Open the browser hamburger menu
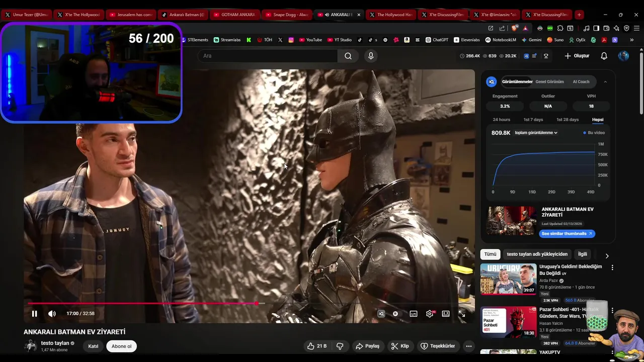 [x=636, y=28]
